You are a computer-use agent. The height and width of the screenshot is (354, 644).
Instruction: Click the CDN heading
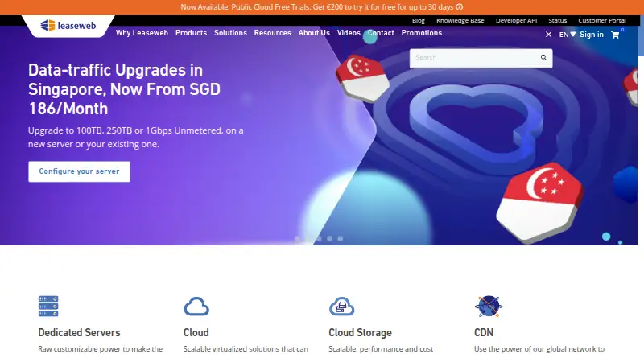[x=484, y=332]
